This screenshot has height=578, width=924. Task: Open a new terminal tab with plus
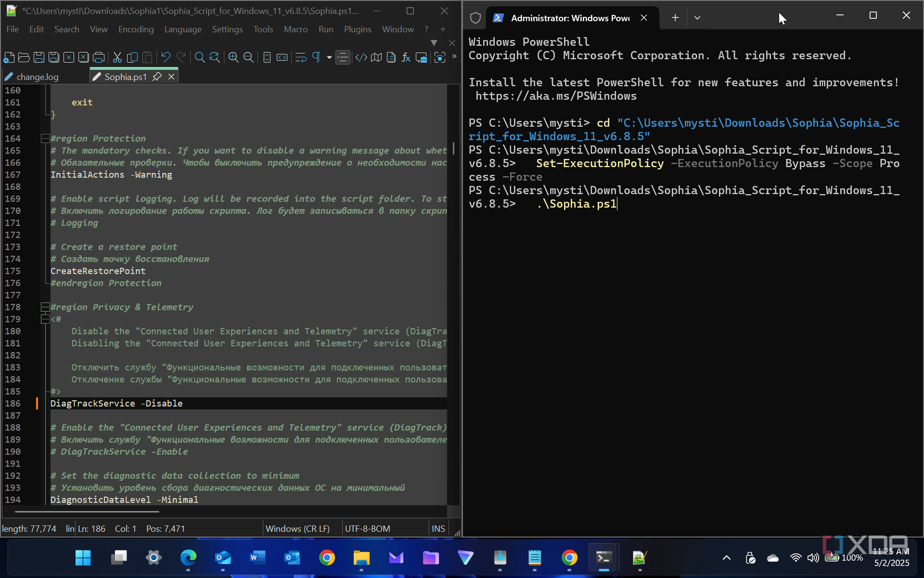click(x=675, y=18)
